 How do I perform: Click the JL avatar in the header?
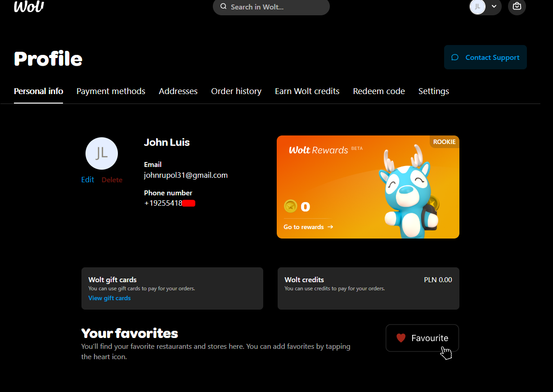click(x=477, y=7)
